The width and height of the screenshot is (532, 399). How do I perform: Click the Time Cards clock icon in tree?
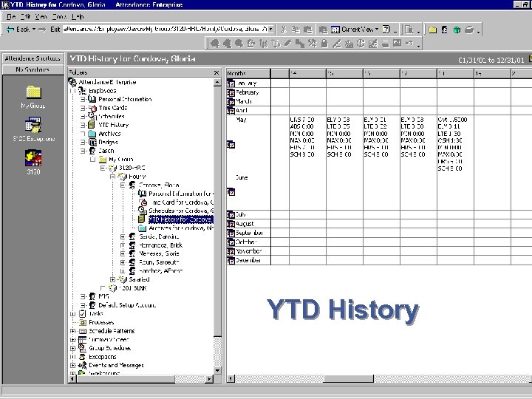(x=92, y=108)
